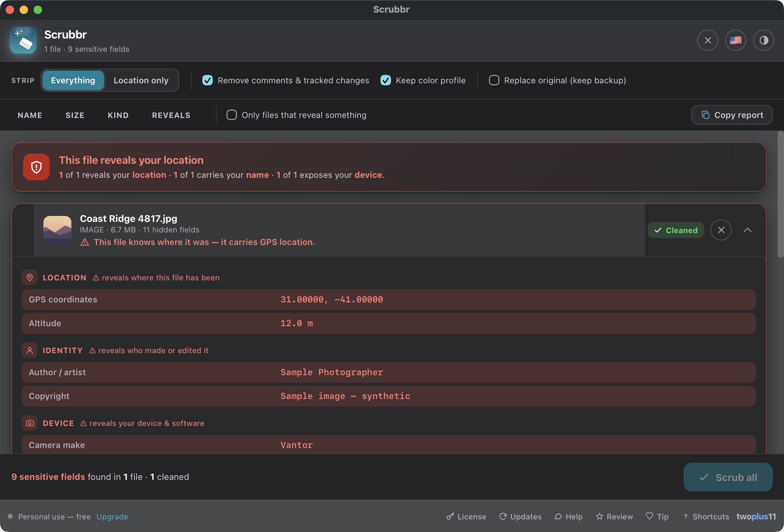Viewport: 784px width, 532px height.
Task: Toggle the light/dark theme contrast icon
Action: [x=763, y=40]
